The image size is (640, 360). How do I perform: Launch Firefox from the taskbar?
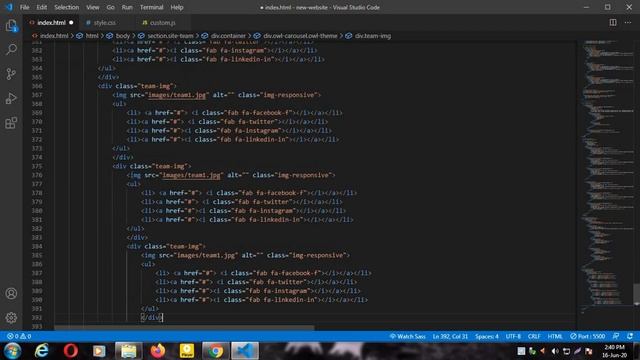point(158,351)
